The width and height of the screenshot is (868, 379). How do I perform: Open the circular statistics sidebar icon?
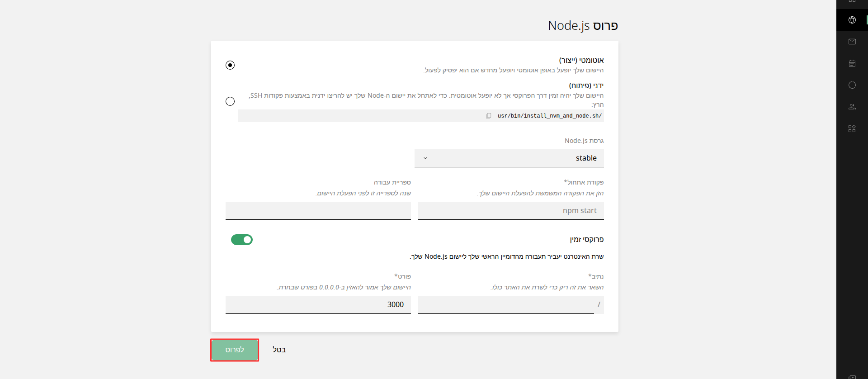click(x=852, y=85)
